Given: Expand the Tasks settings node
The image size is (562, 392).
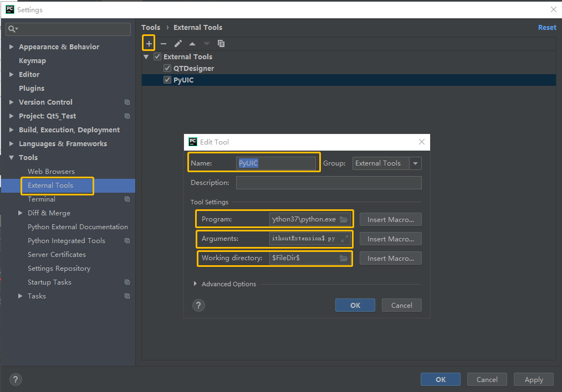Looking at the screenshot, I should point(21,296).
